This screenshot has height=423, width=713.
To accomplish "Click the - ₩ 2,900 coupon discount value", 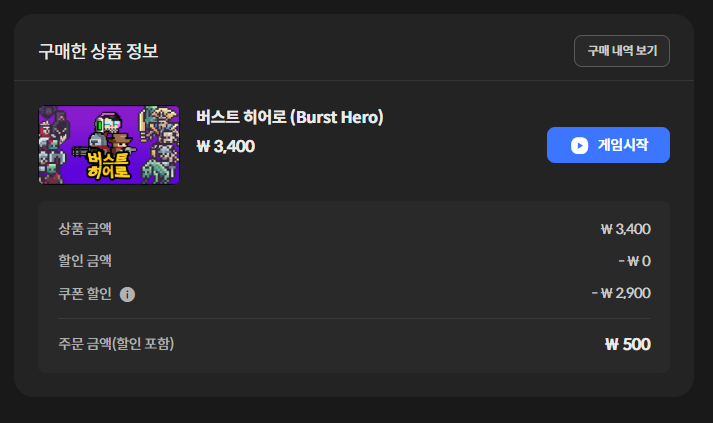I will pos(621,293).
